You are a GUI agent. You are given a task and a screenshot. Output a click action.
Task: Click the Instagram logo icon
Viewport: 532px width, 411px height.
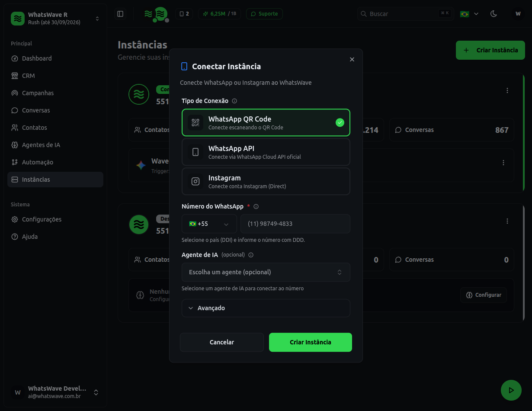tap(195, 181)
